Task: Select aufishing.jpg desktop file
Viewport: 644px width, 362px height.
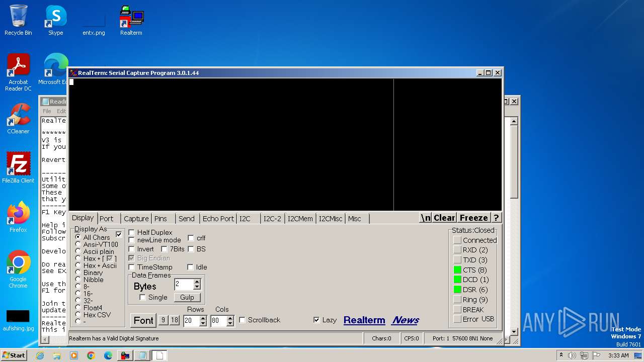Action: (x=18, y=320)
